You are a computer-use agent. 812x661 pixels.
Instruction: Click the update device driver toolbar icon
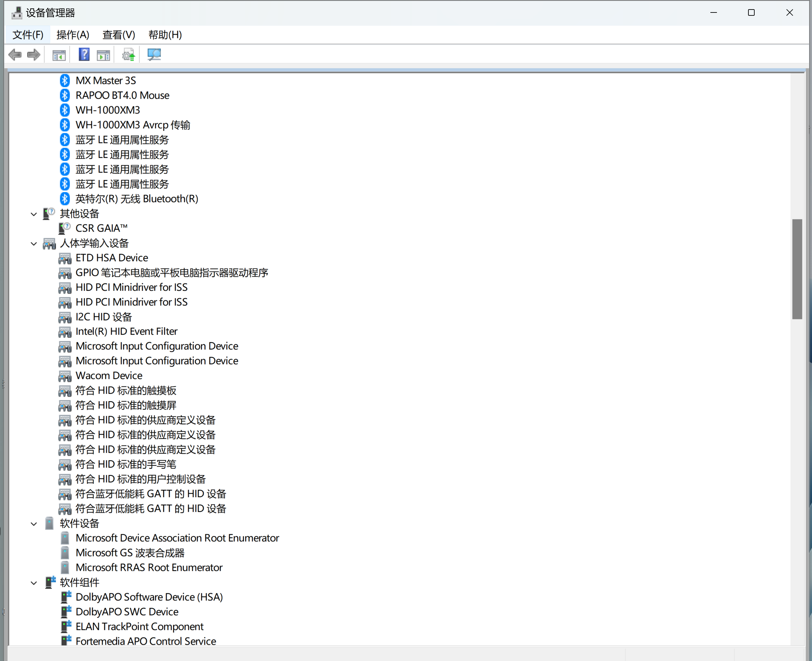129,55
